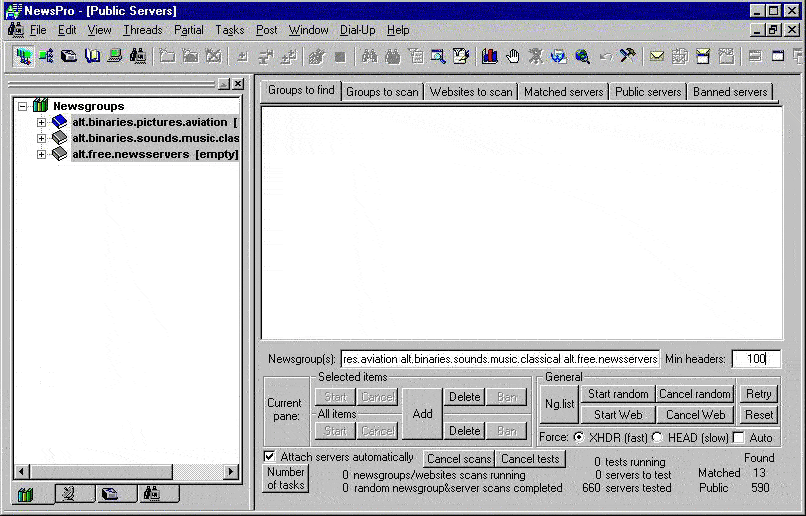The width and height of the screenshot is (806, 516).
Task: Uncheck Attach servers automatically
Action: pos(269,457)
